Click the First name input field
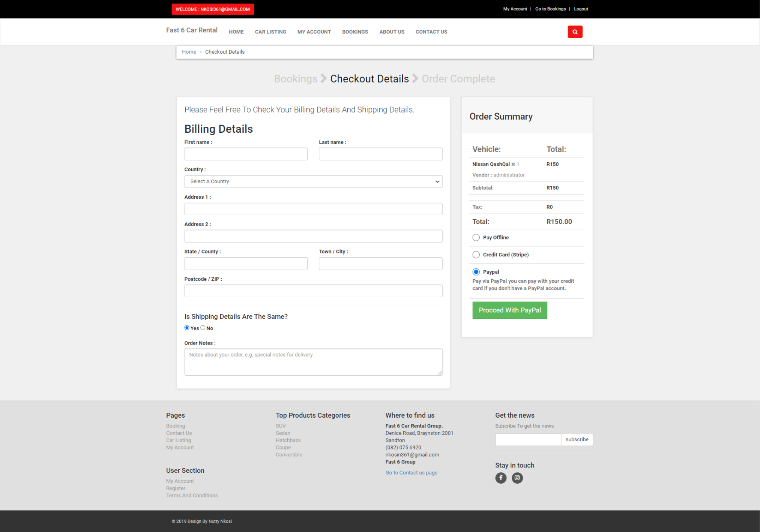The image size is (760, 532). [246, 154]
